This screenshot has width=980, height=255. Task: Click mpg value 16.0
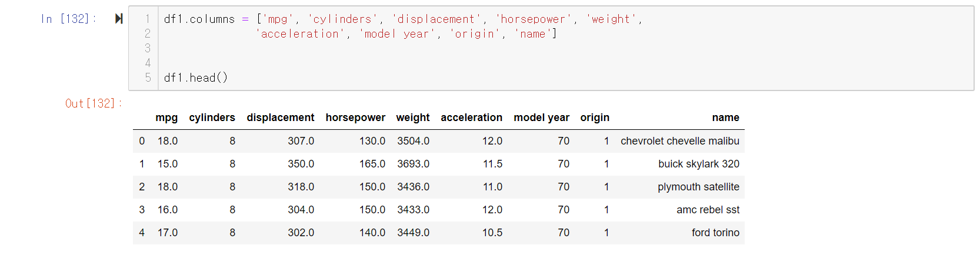168,210
